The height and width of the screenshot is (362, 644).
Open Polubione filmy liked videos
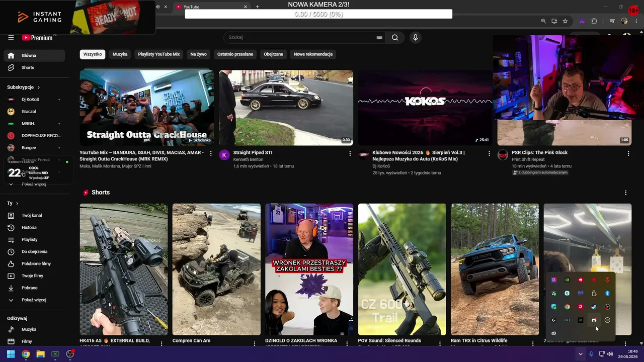click(x=34, y=263)
